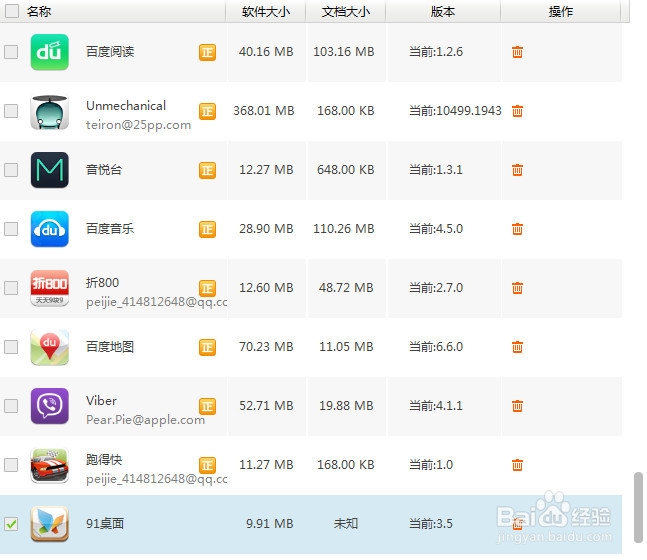
Task: Click the 91桌面 app icon
Action: point(50,524)
